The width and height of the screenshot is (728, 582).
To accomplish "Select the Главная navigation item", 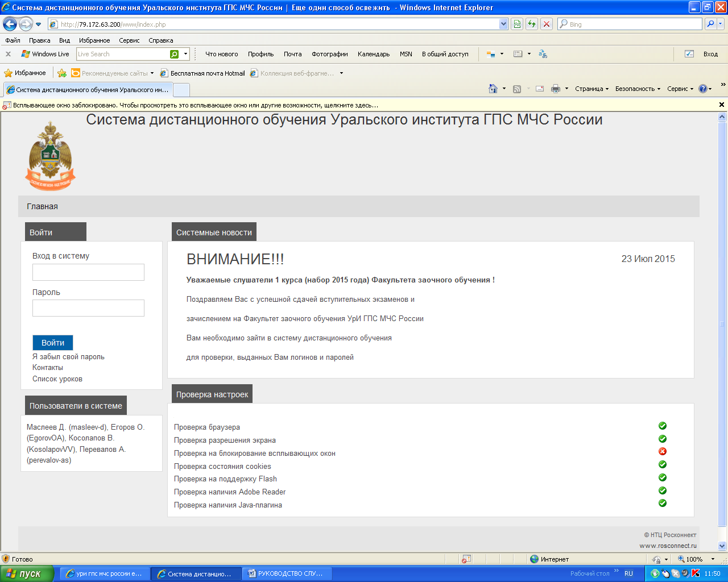I will [43, 206].
